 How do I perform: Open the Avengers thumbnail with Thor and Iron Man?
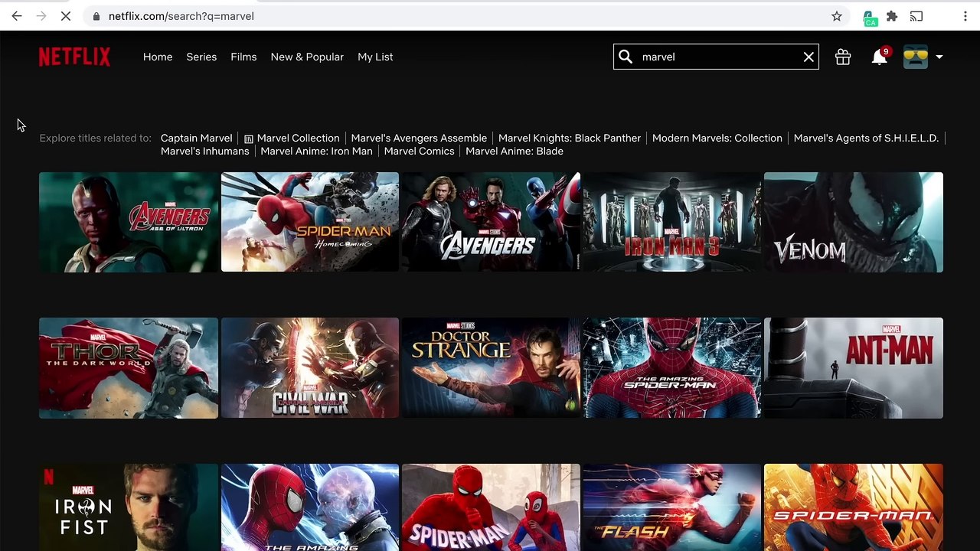pyautogui.click(x=491, y=222)
